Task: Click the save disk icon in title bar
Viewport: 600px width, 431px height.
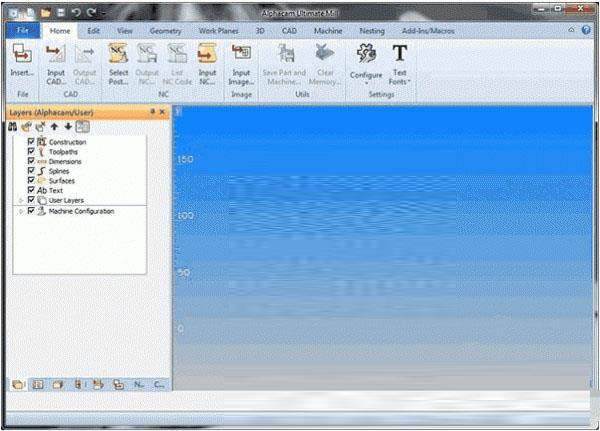Action: pyautogui.click(x=60, y=13)
